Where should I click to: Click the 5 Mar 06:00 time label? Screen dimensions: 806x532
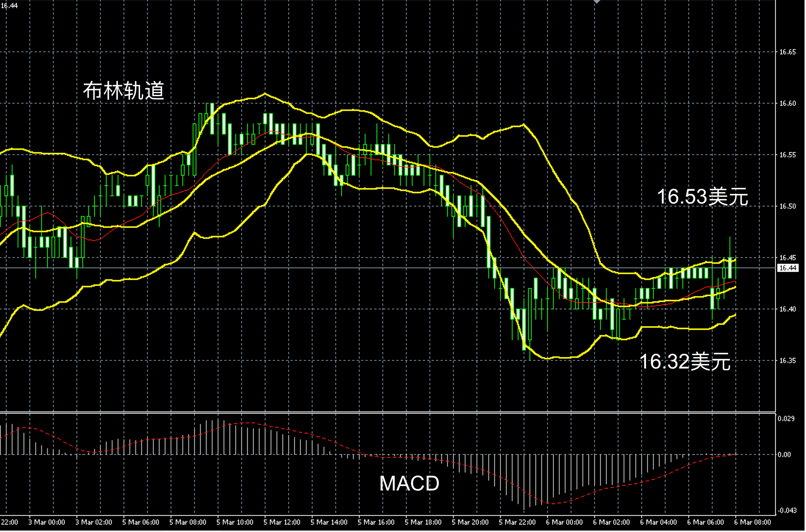pyautogui.click(x=141, y=522)
